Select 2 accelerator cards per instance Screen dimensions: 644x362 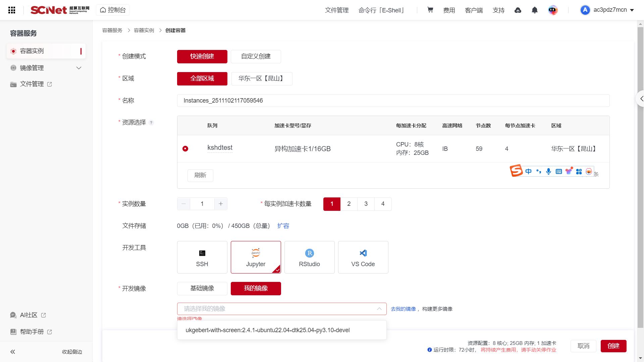[349, 204]
